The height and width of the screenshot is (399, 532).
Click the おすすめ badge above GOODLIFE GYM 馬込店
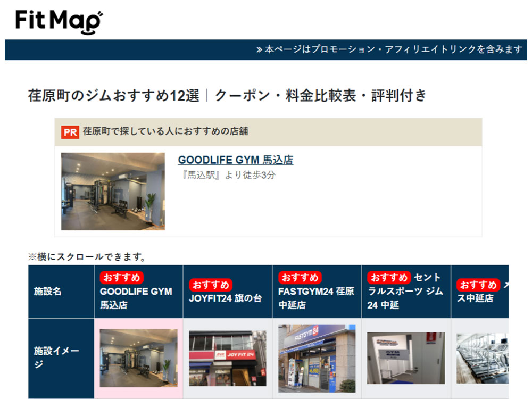tap(122, 277)
